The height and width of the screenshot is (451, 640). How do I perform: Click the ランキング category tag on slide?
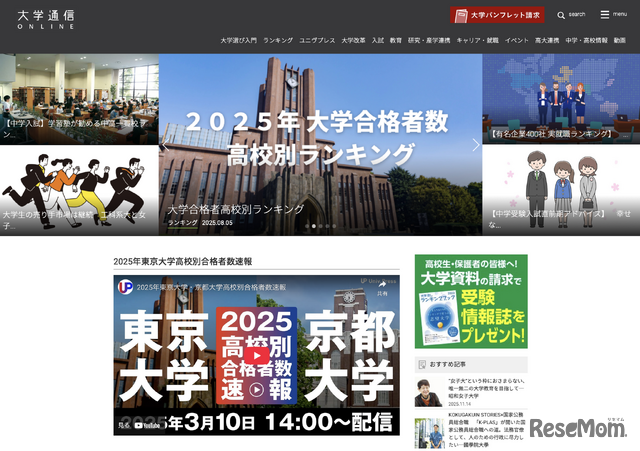[x=182, y=222]
